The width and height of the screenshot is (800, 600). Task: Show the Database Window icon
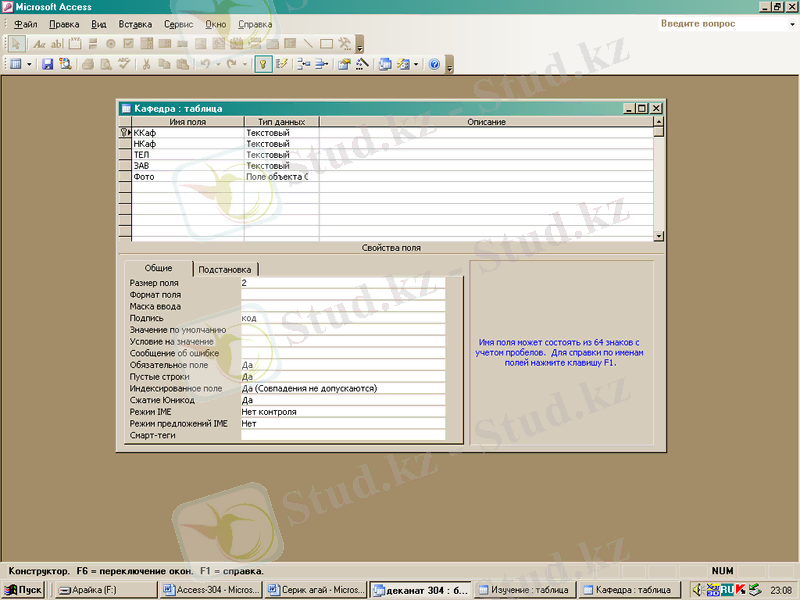(385, 64)
